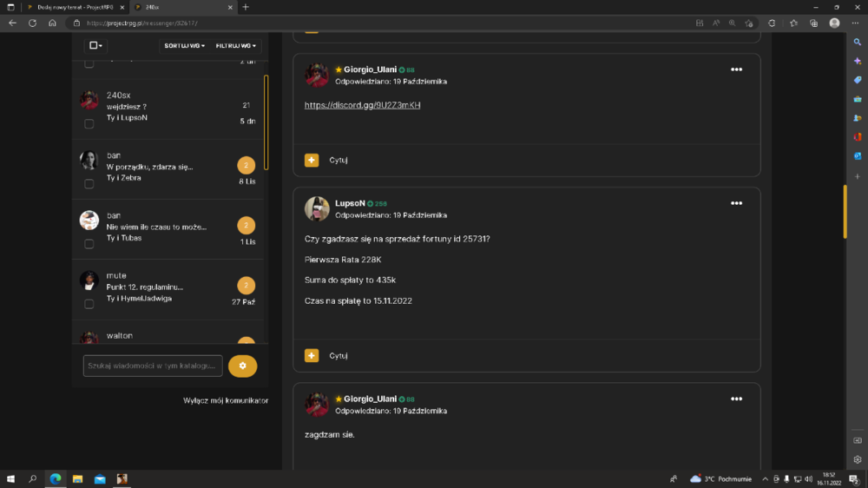The height and width of the screenshot is (488, 868).
Task: Open Giorgio_Ulani's profile from first reply
Action: pyautogui.click(x=371, y=69)
